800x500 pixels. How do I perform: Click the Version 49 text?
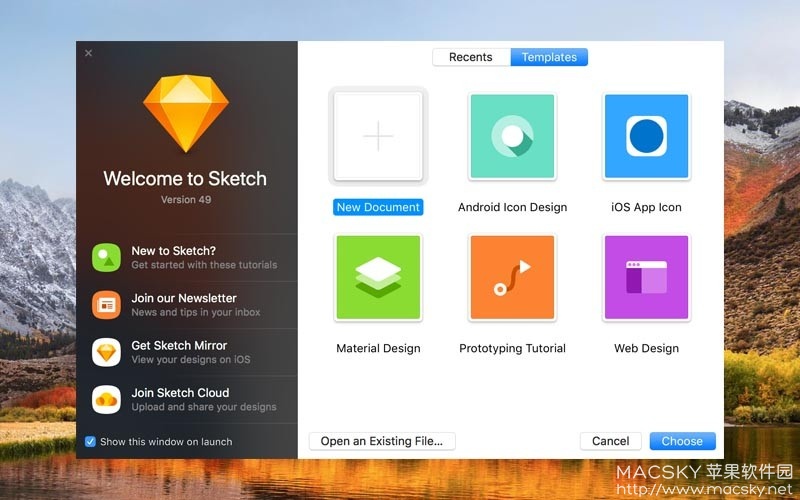tap(186, 200)
